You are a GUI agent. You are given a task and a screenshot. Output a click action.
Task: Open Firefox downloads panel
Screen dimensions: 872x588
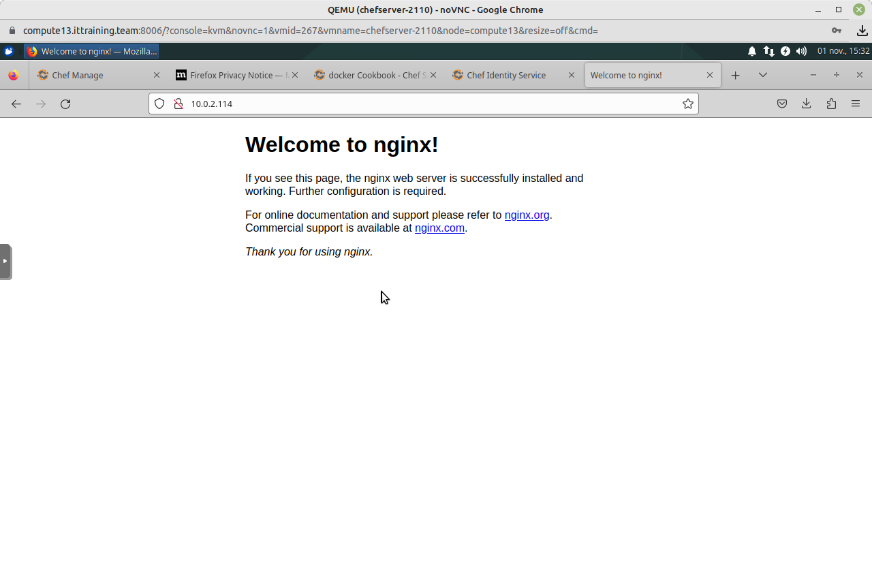(806, 104)
